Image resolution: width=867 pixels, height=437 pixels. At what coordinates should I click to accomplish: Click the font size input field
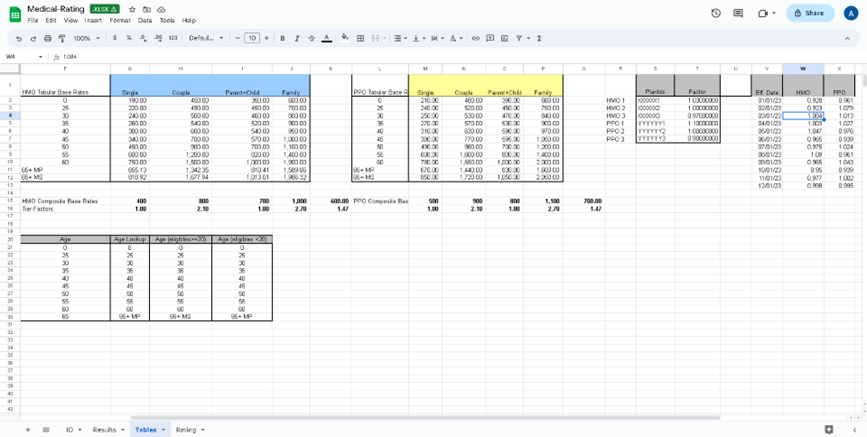(252, 38)
